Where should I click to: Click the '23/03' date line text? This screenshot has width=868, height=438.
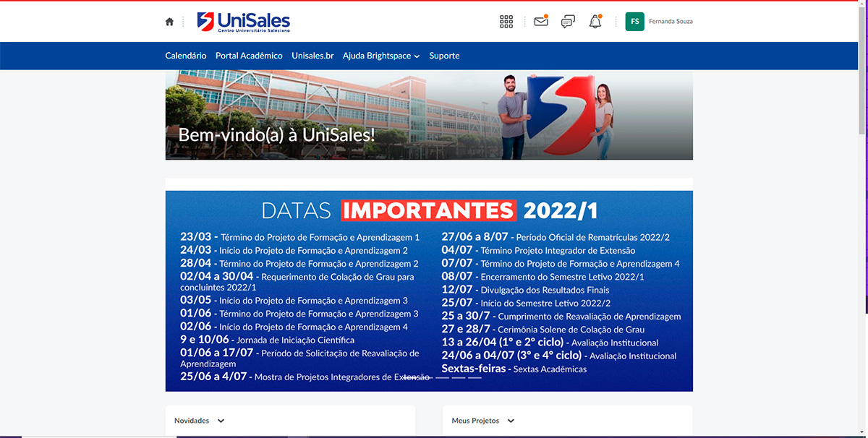299,237
